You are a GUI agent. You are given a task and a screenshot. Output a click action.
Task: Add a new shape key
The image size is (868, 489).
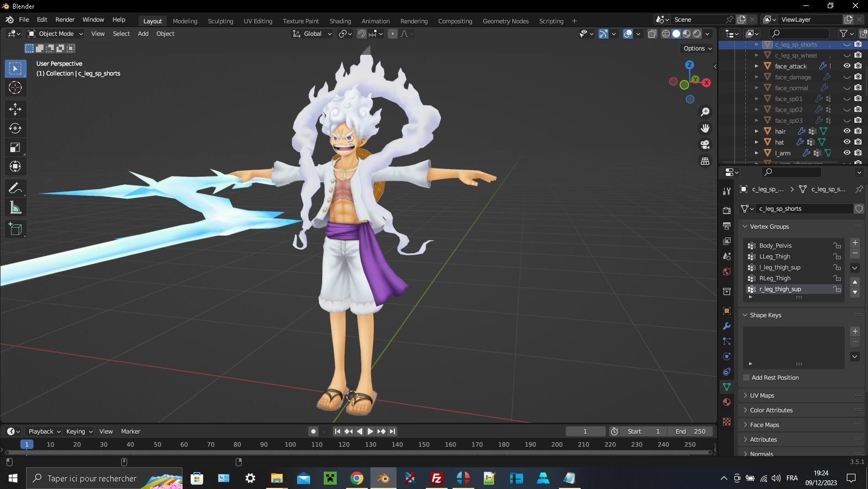pyautogui.click(x=855, y=331)
